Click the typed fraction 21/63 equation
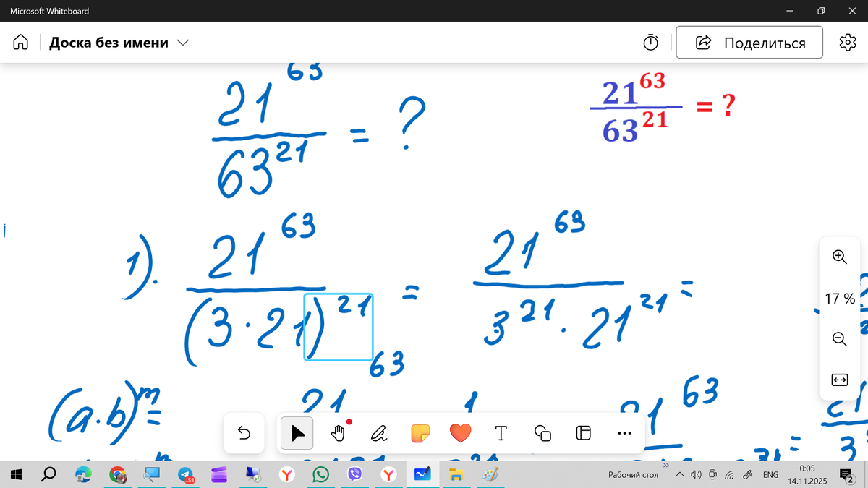Viewport: 868px width, 488px height. tap(663, 108)
